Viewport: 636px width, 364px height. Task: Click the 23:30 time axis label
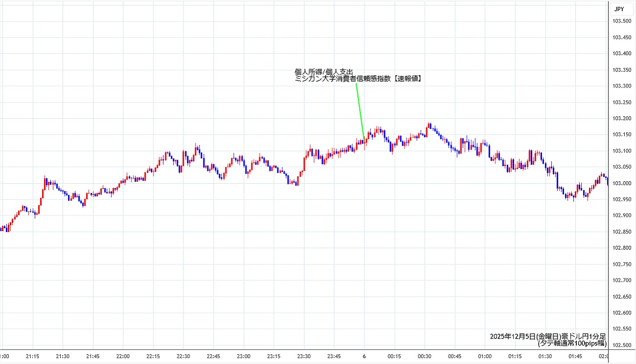(x=304, y=357)
